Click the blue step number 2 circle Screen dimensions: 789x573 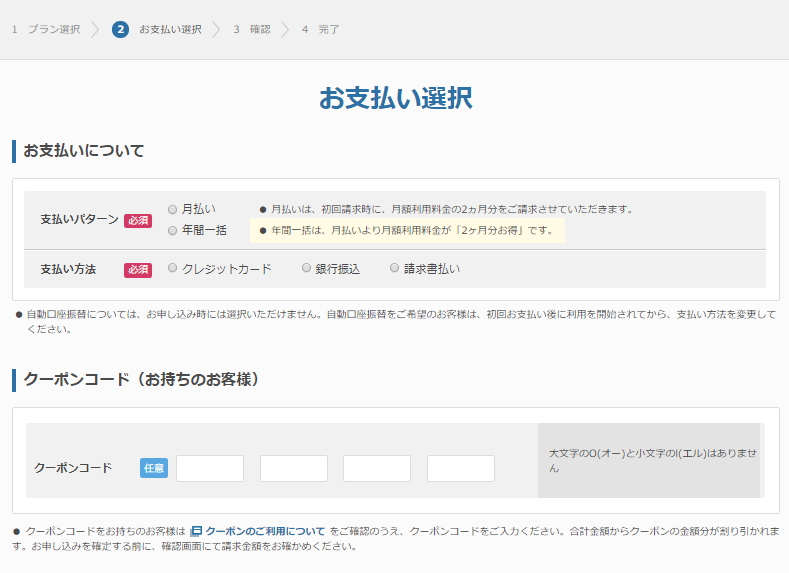[x=120, y=30]
